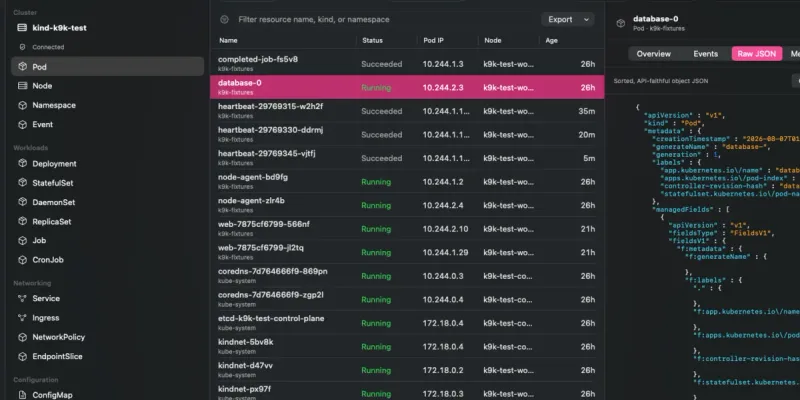Sort by the Age column header
800x400 pixels.
point(552,40)
